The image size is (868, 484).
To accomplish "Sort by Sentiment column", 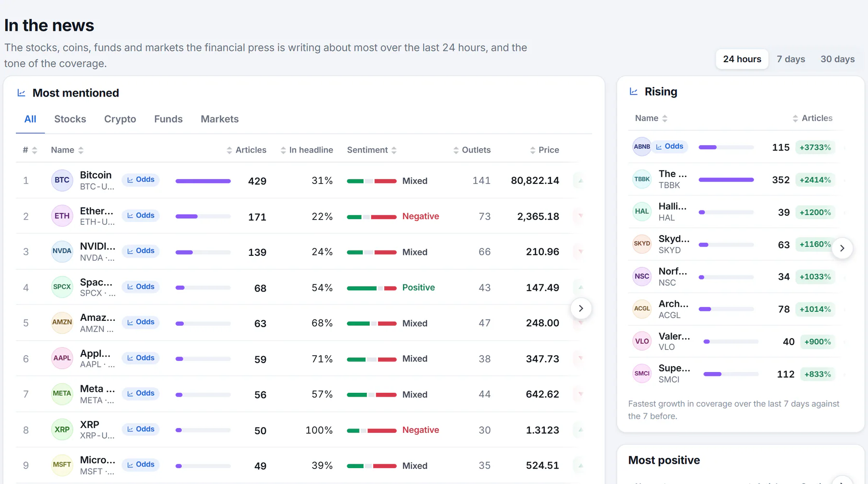I will (372, 150).
